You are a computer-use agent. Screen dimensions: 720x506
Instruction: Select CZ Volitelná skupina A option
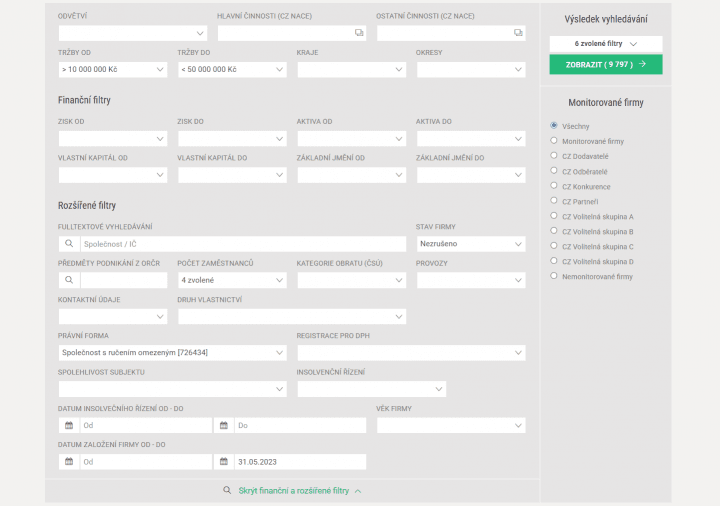[x=554, y=216]
